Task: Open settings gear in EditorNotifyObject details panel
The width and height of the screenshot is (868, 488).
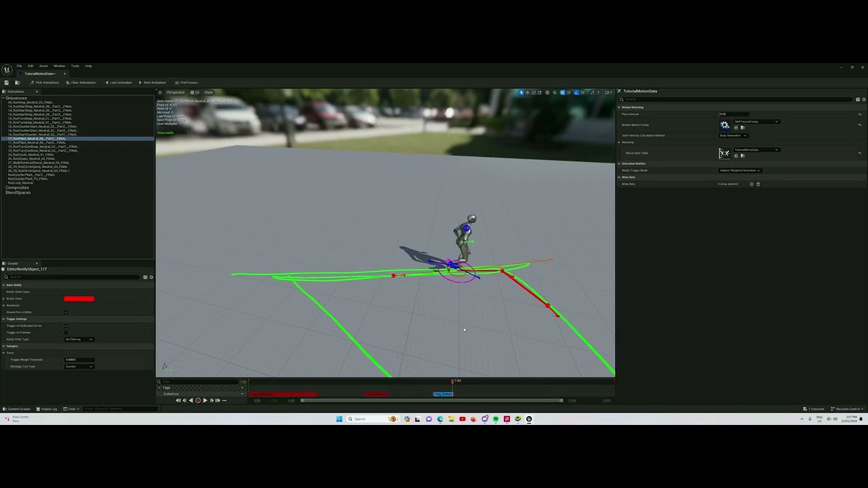Action: [151, 277]
